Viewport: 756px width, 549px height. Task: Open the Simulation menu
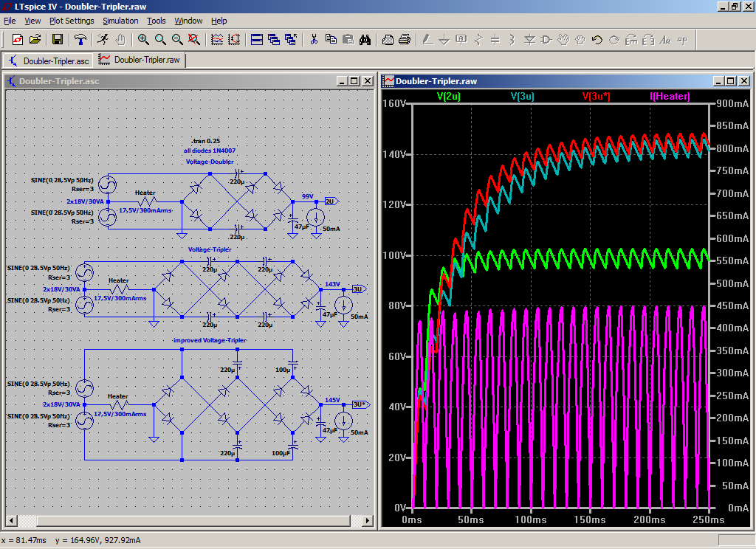tap(120, 21)
